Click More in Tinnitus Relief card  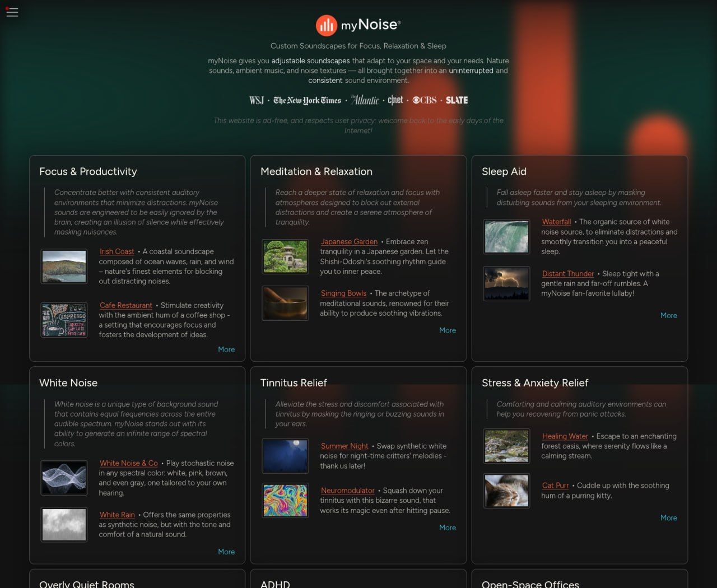448,528
